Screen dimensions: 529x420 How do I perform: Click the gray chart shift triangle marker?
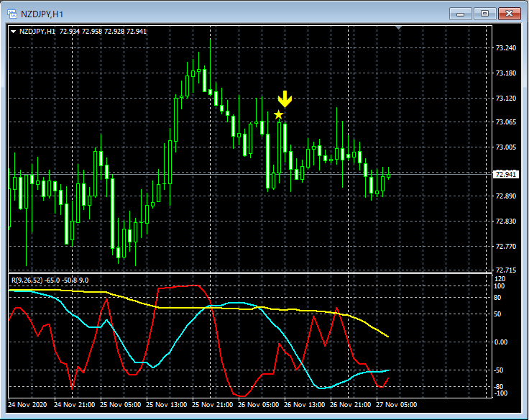[398, 28]
